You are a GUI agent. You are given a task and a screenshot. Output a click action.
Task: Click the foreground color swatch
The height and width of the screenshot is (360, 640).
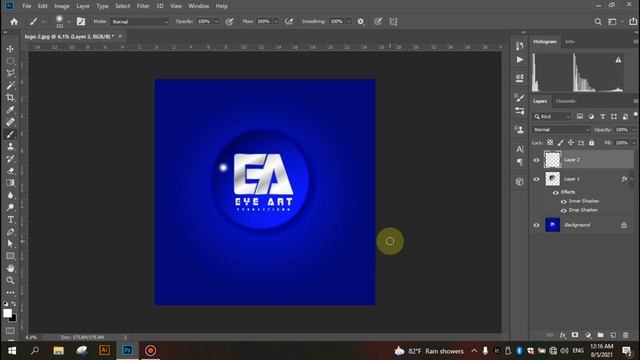7,313
